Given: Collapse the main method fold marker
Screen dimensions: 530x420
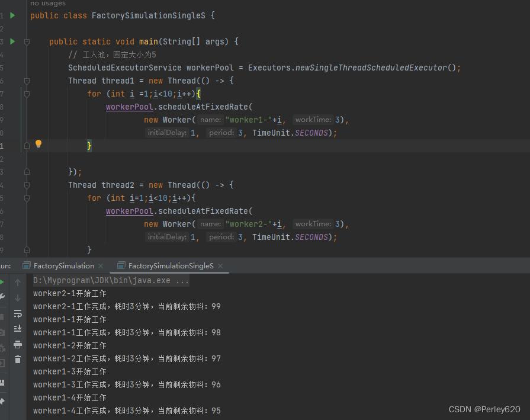Looking at the screenshot, I should 27,41.
